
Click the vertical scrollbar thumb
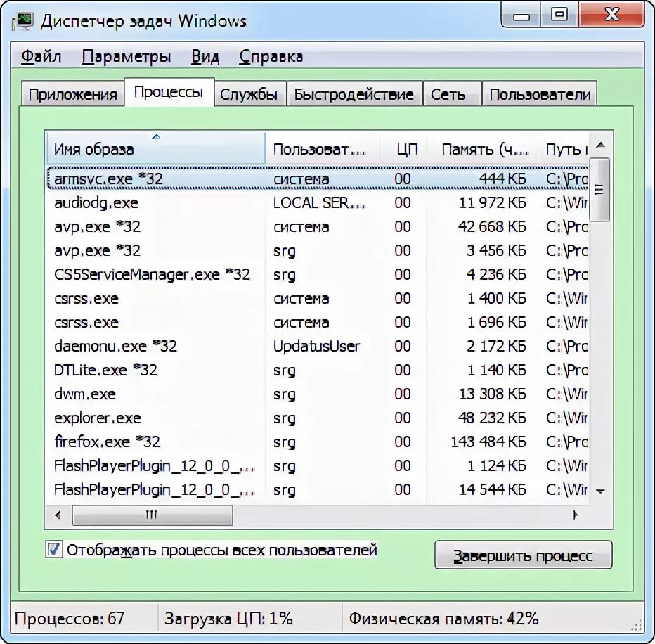pos(599,190)
